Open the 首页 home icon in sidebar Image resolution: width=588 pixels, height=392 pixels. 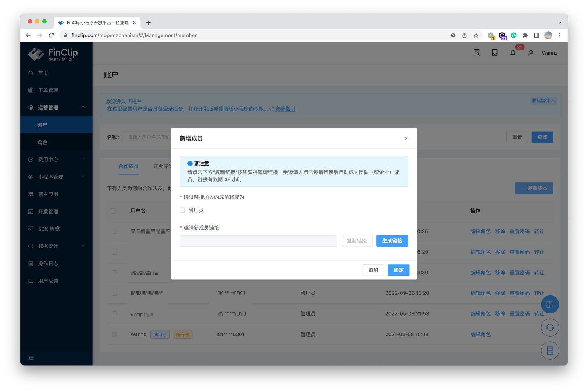pos(42,73)
